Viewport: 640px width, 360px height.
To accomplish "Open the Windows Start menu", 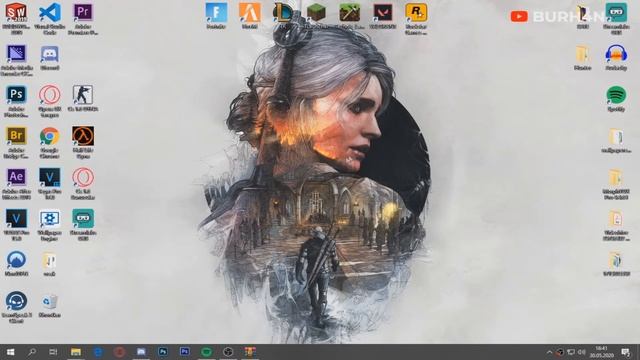I will coord(11,352).
